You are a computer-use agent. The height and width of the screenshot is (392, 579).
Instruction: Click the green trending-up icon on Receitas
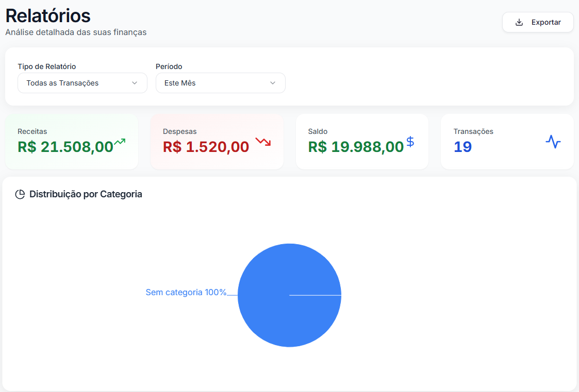tap(120, 142)
